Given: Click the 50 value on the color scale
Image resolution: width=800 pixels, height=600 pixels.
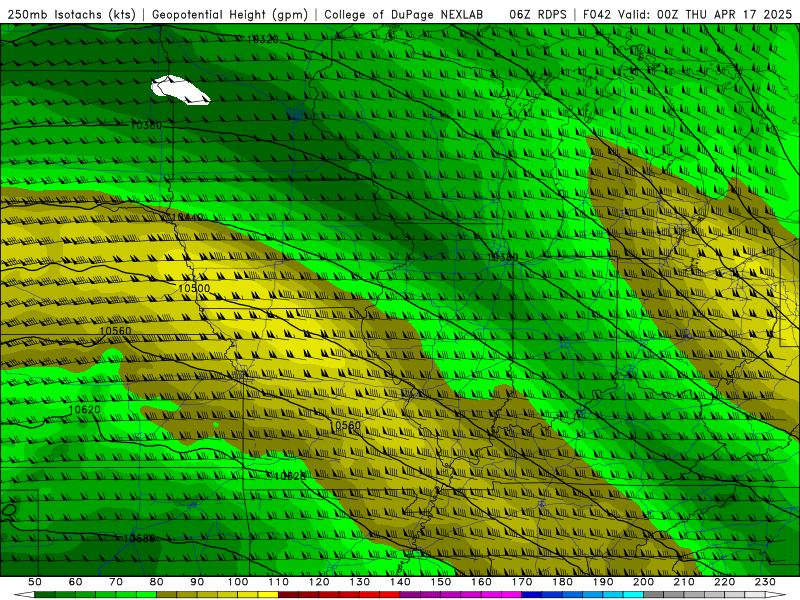Looking at the screenshot, I should [x=35, y=582].
